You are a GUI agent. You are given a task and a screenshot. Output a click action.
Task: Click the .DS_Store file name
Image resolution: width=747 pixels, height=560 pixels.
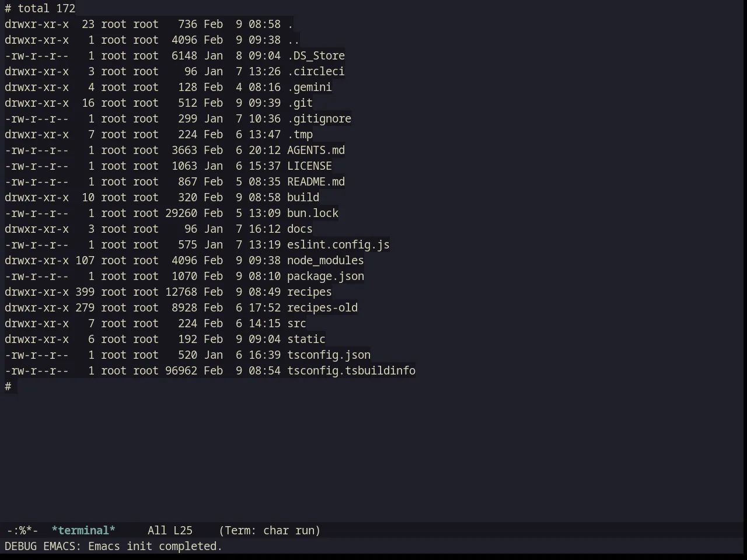click(x=316, y=55)
